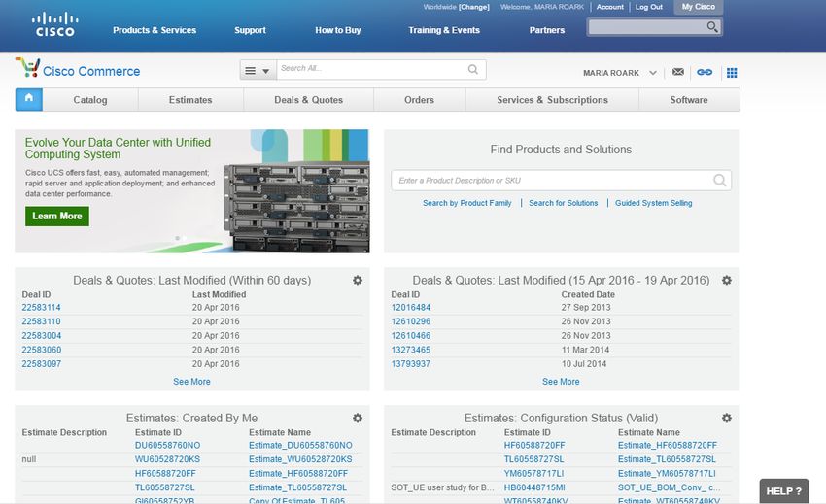Switch to Deals & Quotes tab
826x504 pixels.
coord(309,99)
